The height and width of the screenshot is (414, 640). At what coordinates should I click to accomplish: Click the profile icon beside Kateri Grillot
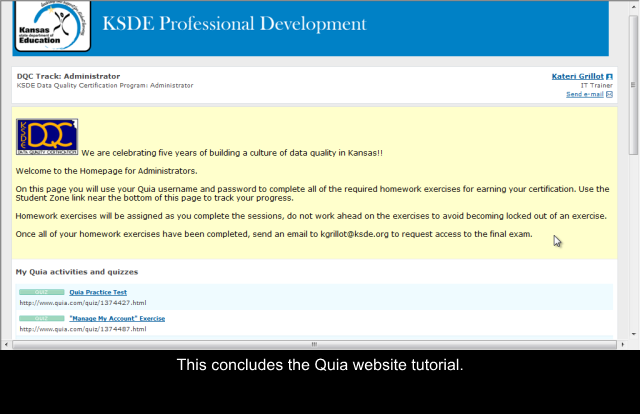pos(610,77)
